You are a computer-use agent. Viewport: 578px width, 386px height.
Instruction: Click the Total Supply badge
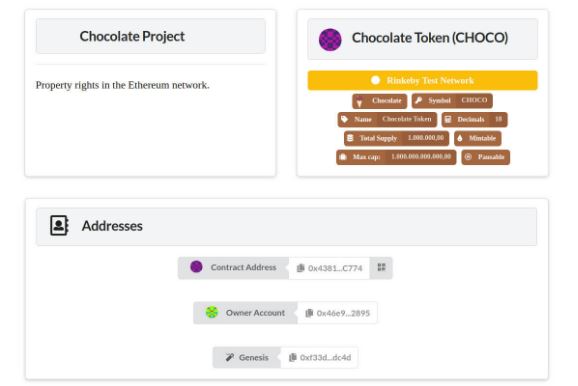[396, 138]
